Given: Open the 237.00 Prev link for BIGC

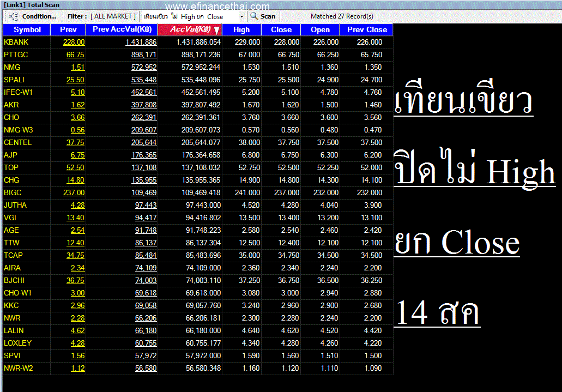Looking at the screenshot, I should pyautogui.click(x=74, y=193).
